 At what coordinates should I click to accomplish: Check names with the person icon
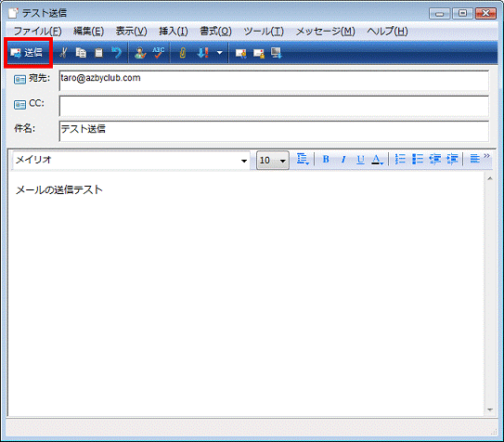pyautogui.click(x=140, y=53)
